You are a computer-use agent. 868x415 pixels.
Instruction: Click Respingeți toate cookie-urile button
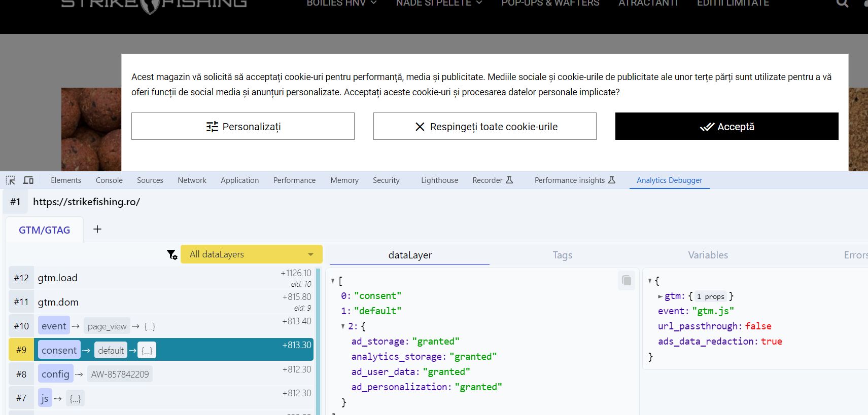click(x=484, y=126)
